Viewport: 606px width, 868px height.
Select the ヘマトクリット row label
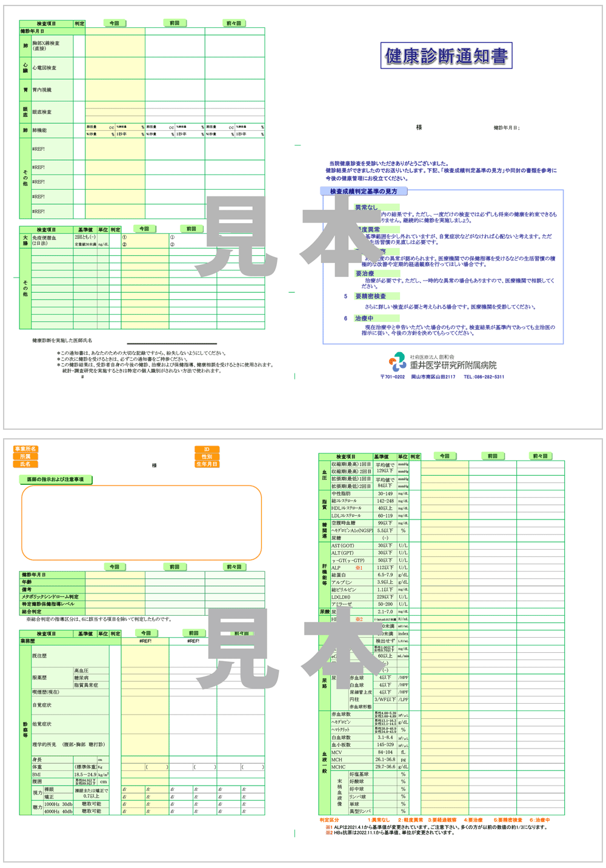(x=342, y=729)
